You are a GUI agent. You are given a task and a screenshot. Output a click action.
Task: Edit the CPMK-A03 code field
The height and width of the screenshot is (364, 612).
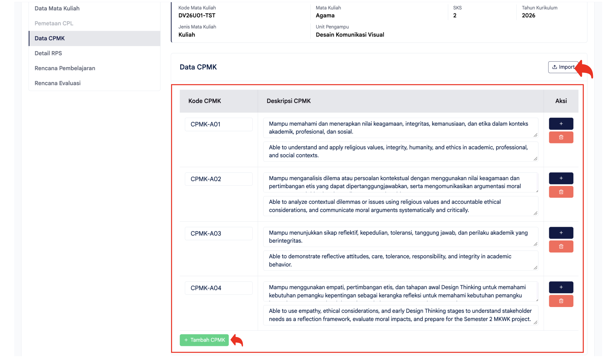pyautogui.click(x=219, y=233)
